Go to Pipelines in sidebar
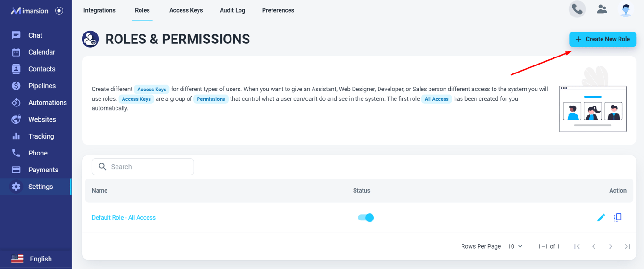This screenshot has width=644, height=269. (x=41, y=86)
